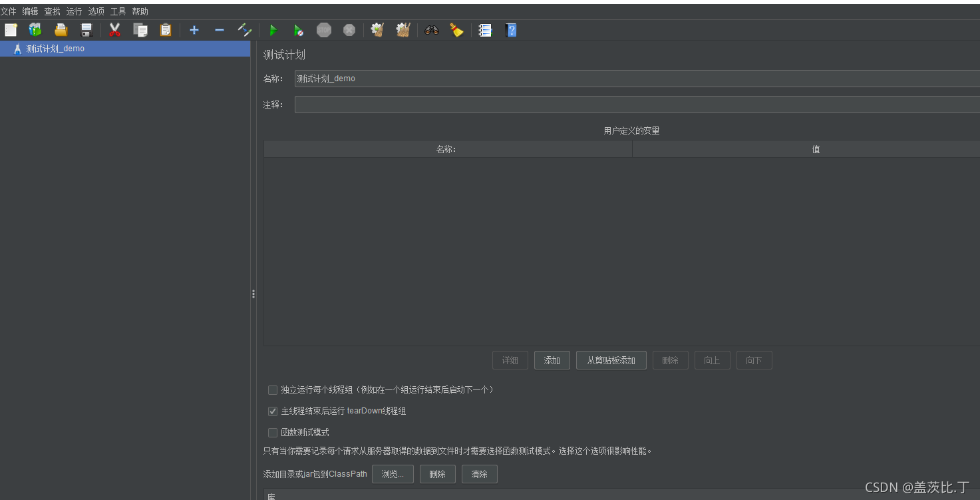
Task: Open the 查找 menu
Action: [52, 11]
